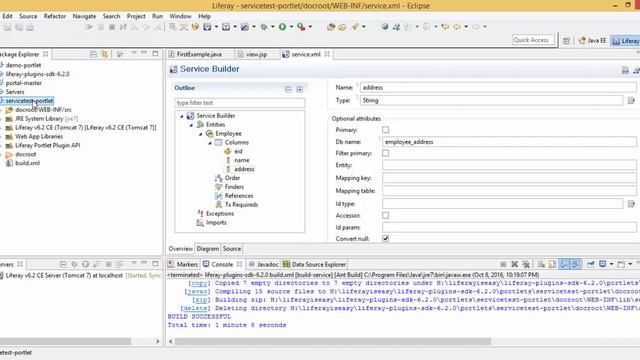
Task: Open the web browser globe icon
Action: (384, 27)
